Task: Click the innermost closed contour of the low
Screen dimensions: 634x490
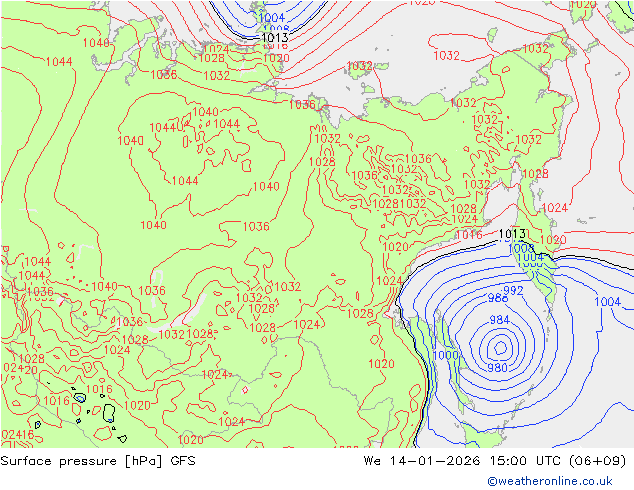Action: 501,348
